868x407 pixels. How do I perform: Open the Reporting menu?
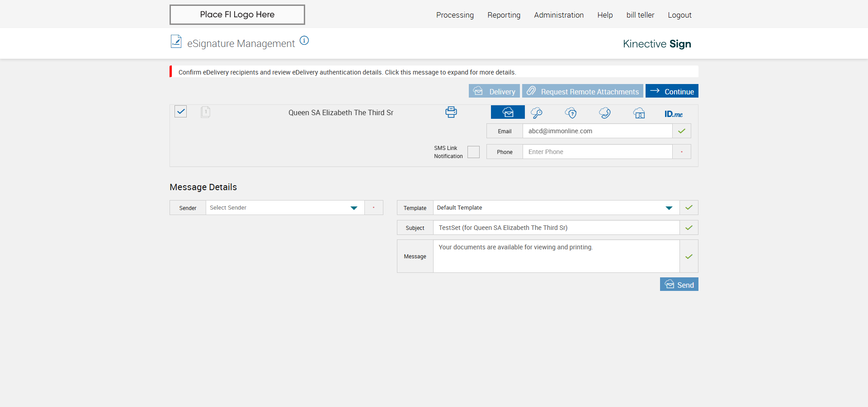click(x=504, y=15)
